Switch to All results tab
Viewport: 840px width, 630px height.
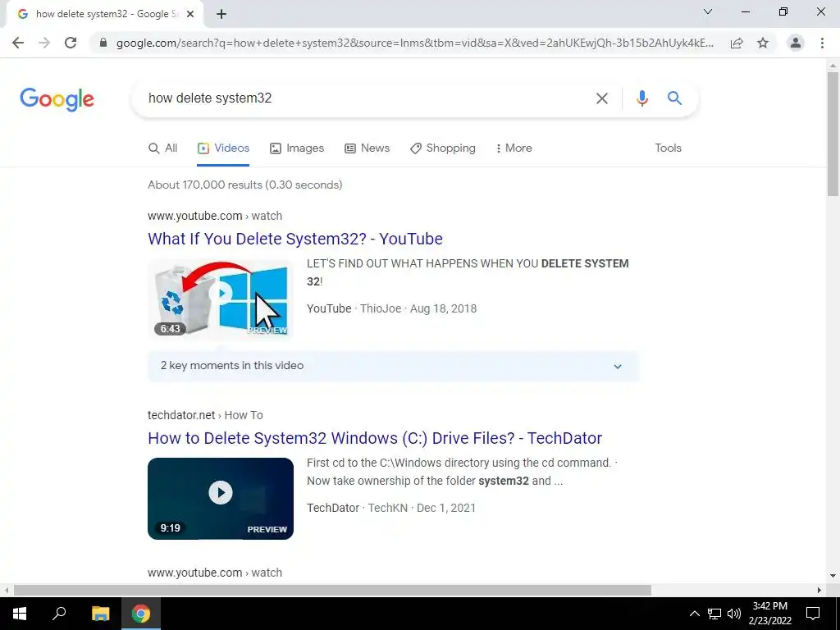[163, 148]
